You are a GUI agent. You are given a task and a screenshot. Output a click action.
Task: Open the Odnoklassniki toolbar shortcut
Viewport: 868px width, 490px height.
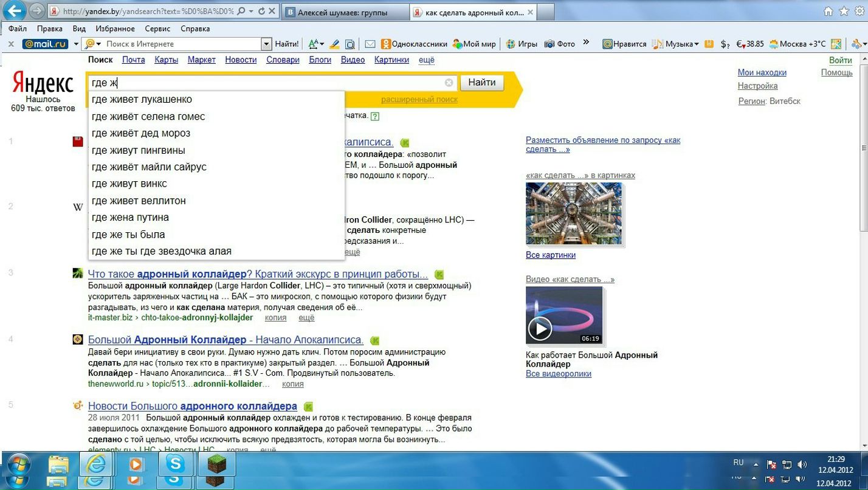point(414,44)
